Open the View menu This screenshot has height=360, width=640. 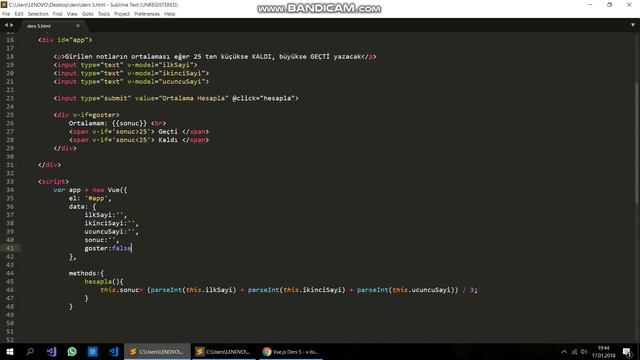tap(72, 14)
